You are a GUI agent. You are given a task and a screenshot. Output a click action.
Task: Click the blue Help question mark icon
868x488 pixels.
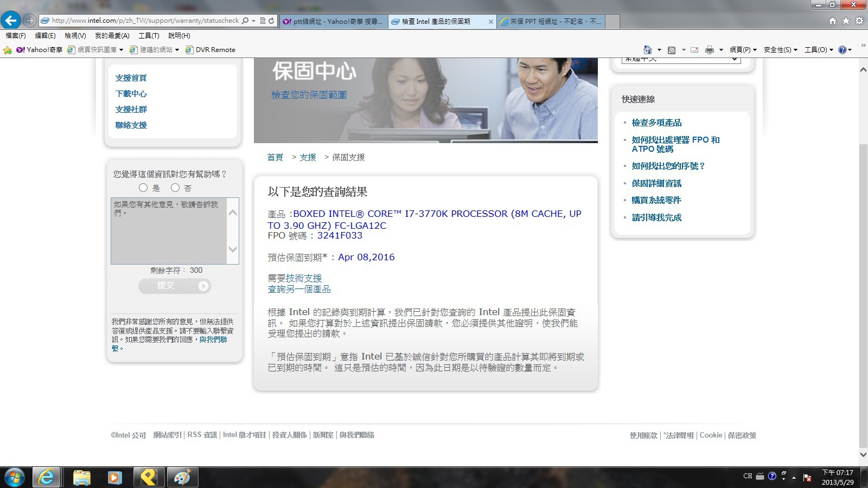click(843, 50)
